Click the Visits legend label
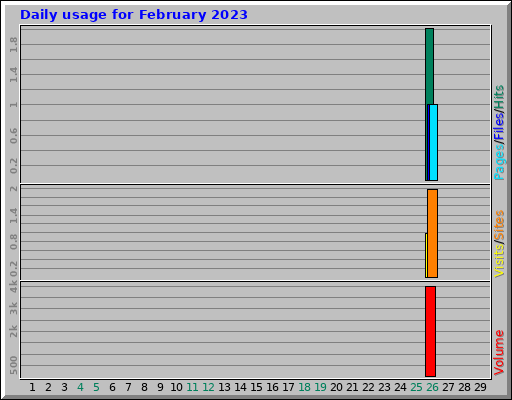The image size is (512, 400). point(499,261)
